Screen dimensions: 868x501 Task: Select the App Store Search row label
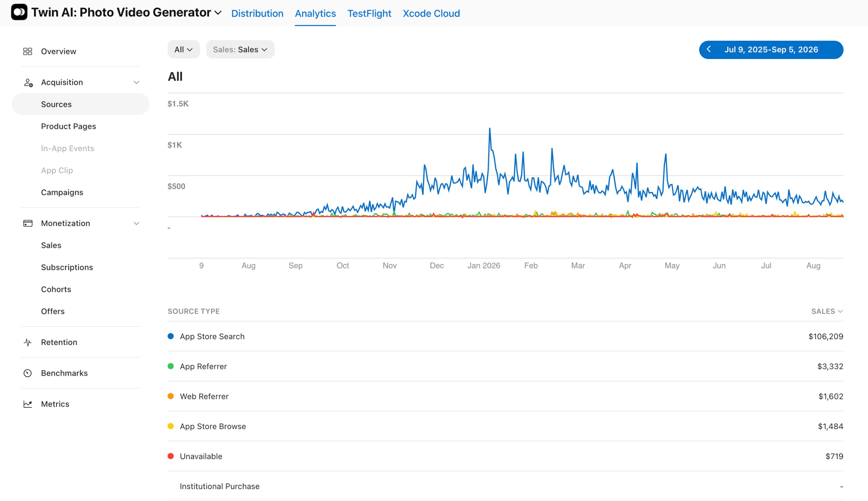point(212,336)
